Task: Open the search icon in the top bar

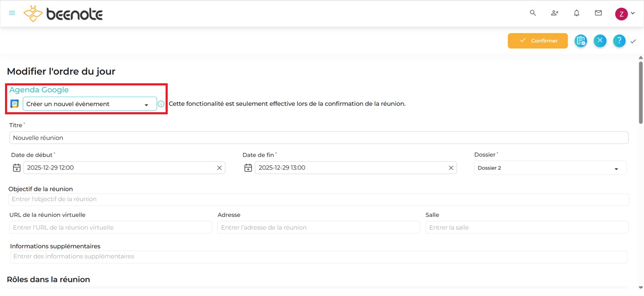Action: pyautogui.click(x=532, y=13)
